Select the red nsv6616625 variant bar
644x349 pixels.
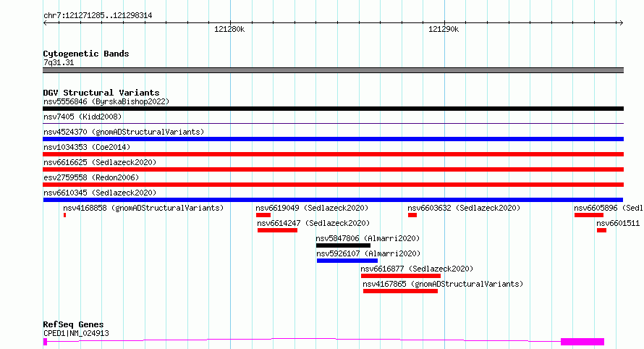pos(333,169)
